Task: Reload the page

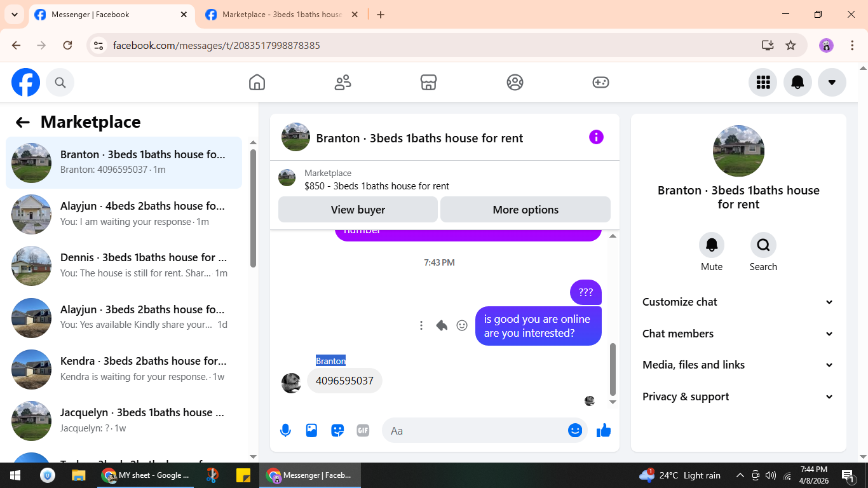Action: pyautogui.click(x=67, y=45)
